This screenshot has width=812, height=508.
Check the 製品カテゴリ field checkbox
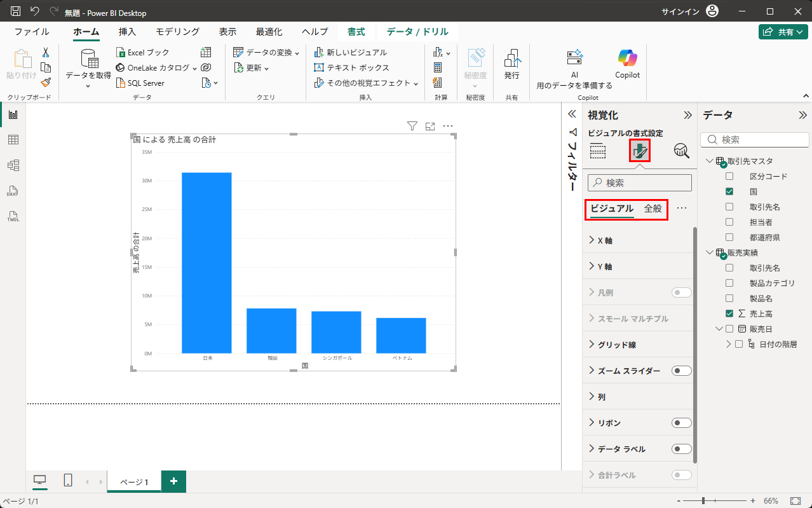(729, 283)
